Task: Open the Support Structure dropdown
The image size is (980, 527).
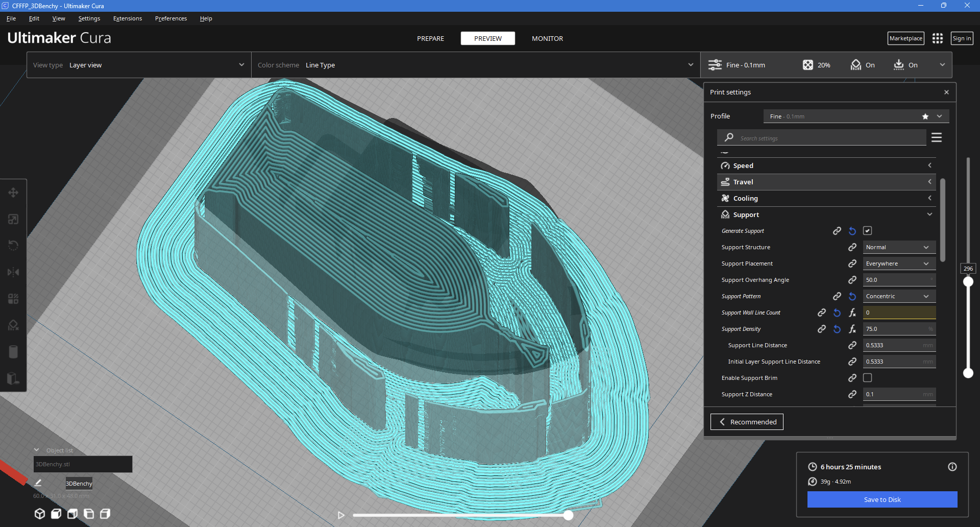Action: coord(898,247)
